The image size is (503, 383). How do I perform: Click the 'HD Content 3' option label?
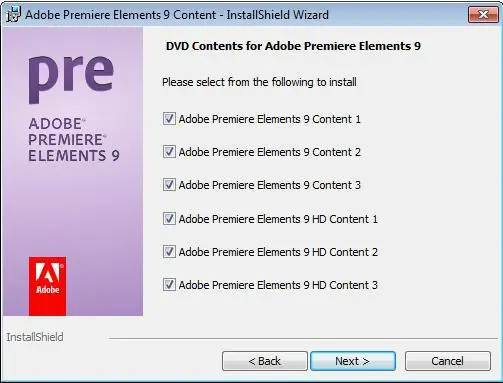[x=278, y=285]
